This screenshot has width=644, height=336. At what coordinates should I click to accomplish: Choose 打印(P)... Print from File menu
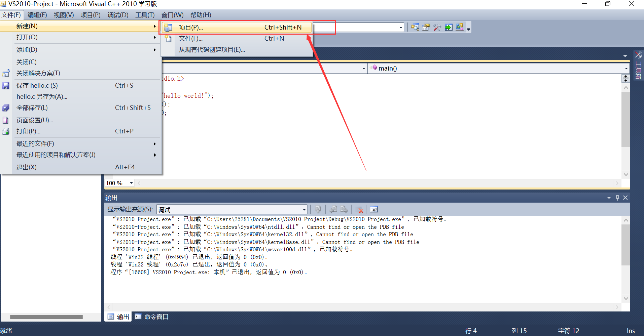coord(80,131)
